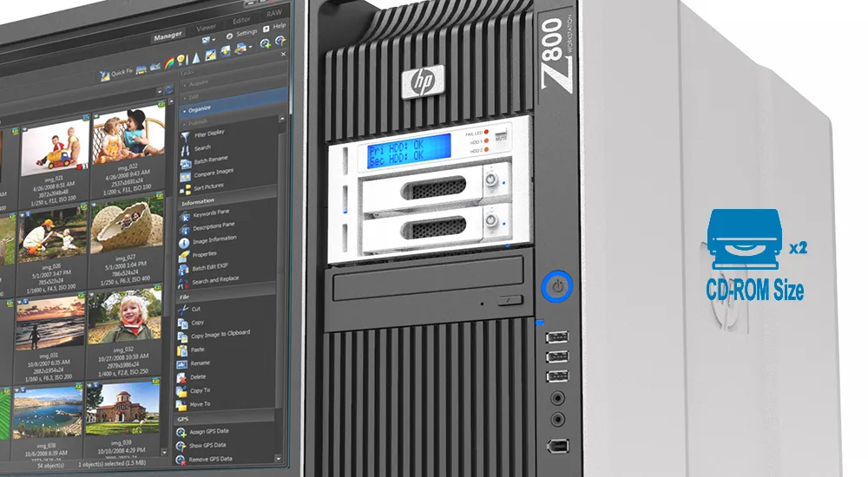Click Remove GPS Data
Image resolution: width=868 pixels, height=477 pixels.
tap(204, 460)
